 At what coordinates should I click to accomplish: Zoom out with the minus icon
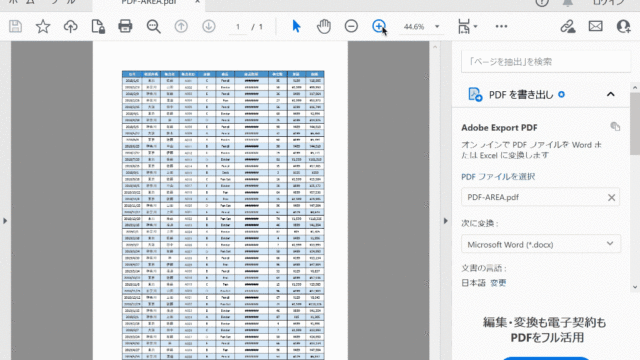coord(351,27)
